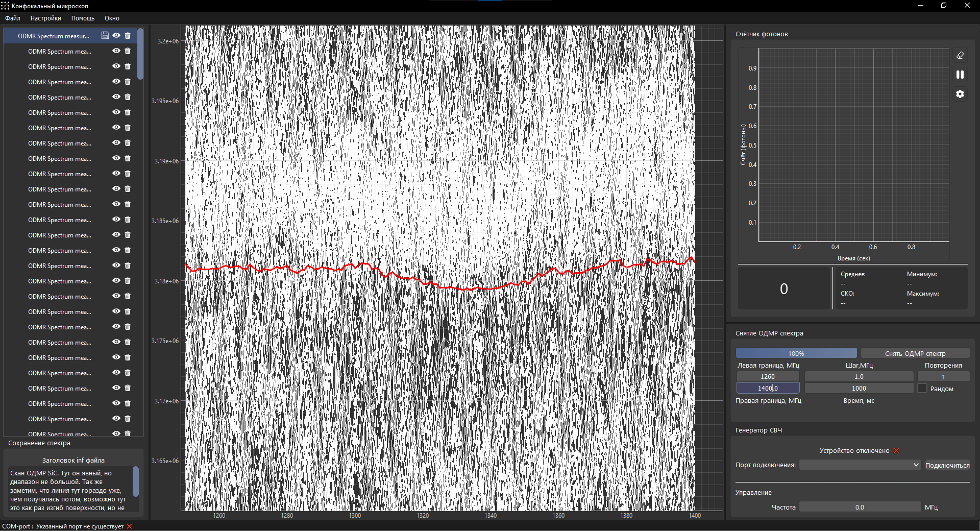980x531 pixels.
Task: Open the Настройки menu
Action: click(45, 18)
